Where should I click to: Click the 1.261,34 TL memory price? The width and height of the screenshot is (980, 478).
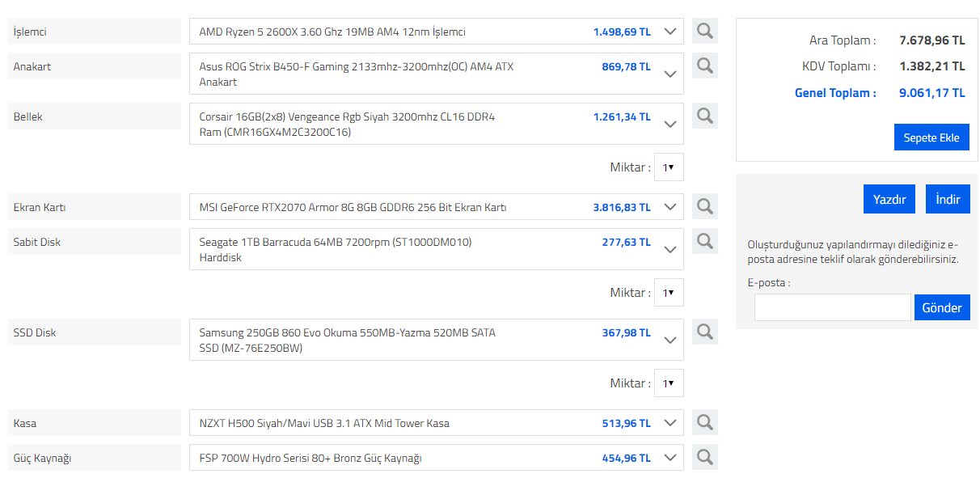(622, 116)
